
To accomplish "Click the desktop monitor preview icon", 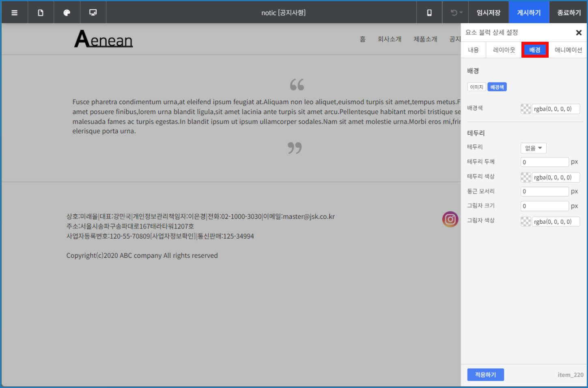I will 93,13.
